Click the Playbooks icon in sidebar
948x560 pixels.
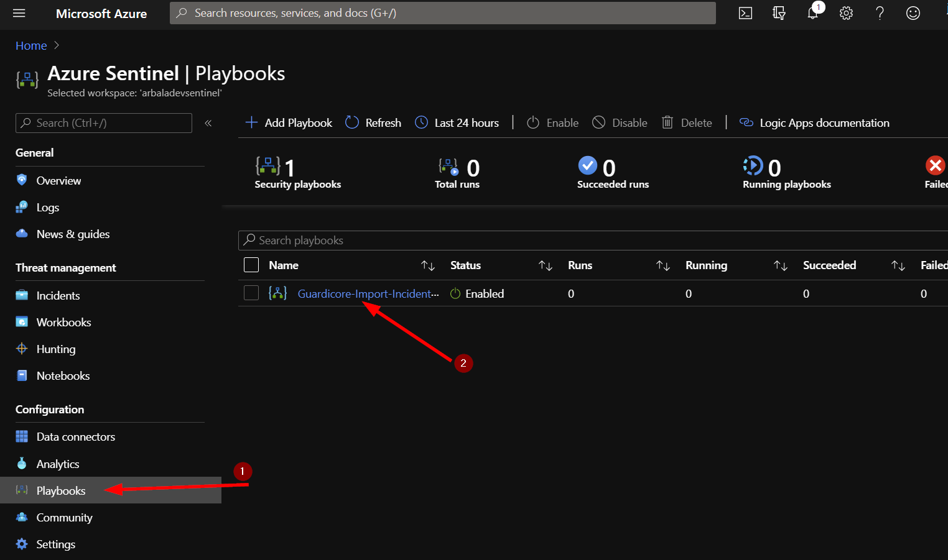(22, 490)
